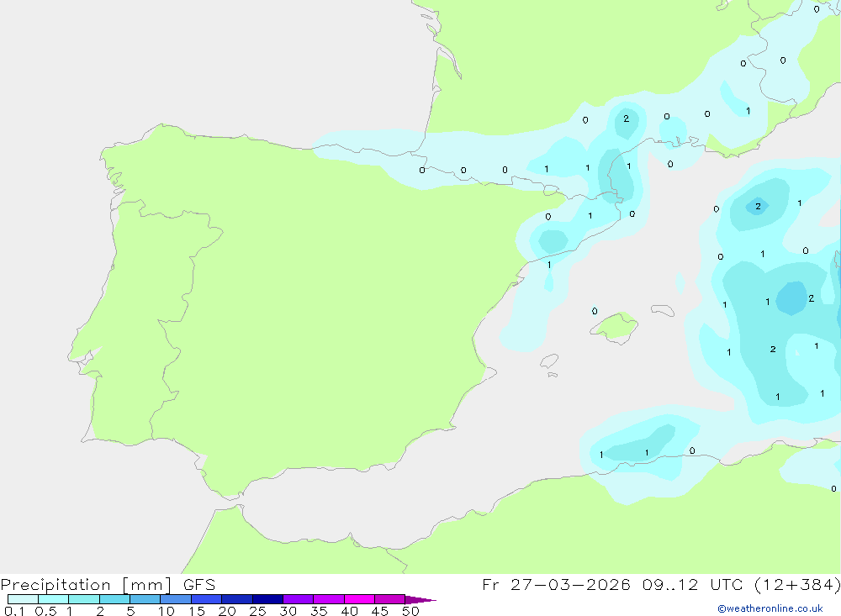
Task: Pick the 10–15 mm blue legend swatch
Action: tap(175, 599)
